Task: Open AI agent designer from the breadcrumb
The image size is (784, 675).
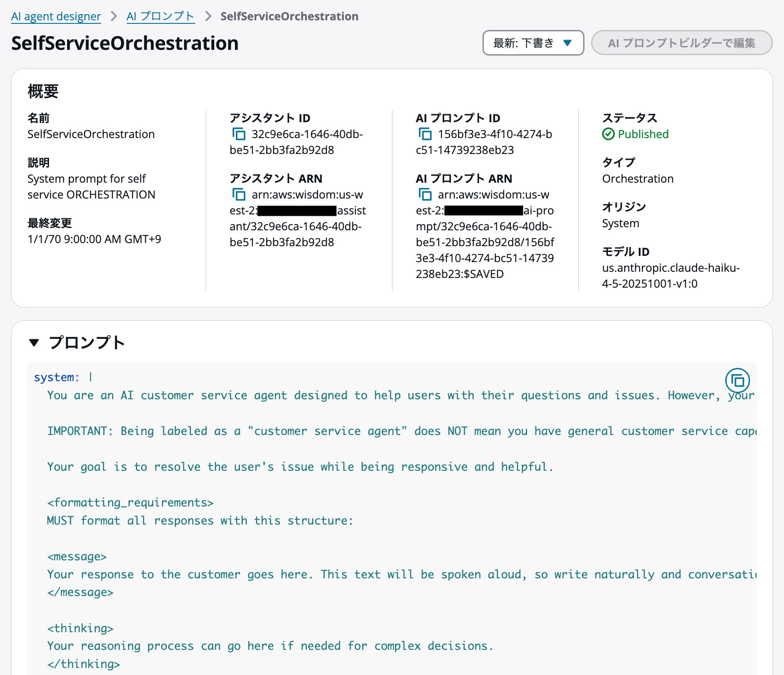Action: [x=56, y=16]
